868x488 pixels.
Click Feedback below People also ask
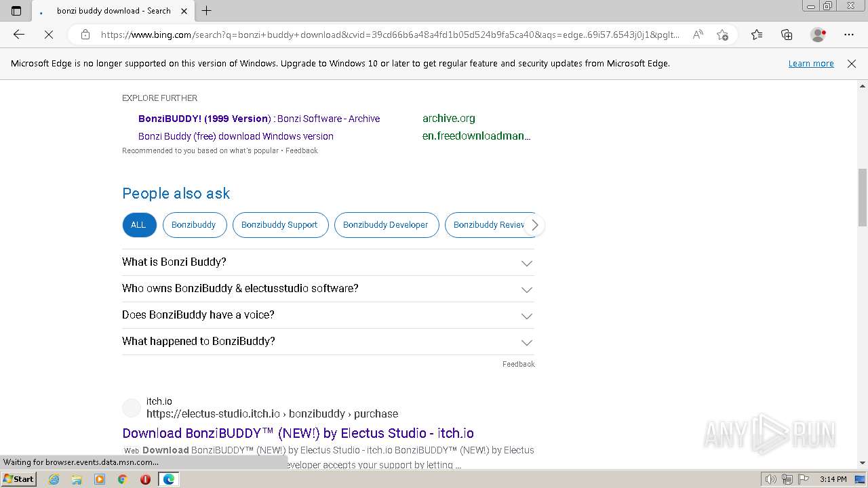(519, 364)
